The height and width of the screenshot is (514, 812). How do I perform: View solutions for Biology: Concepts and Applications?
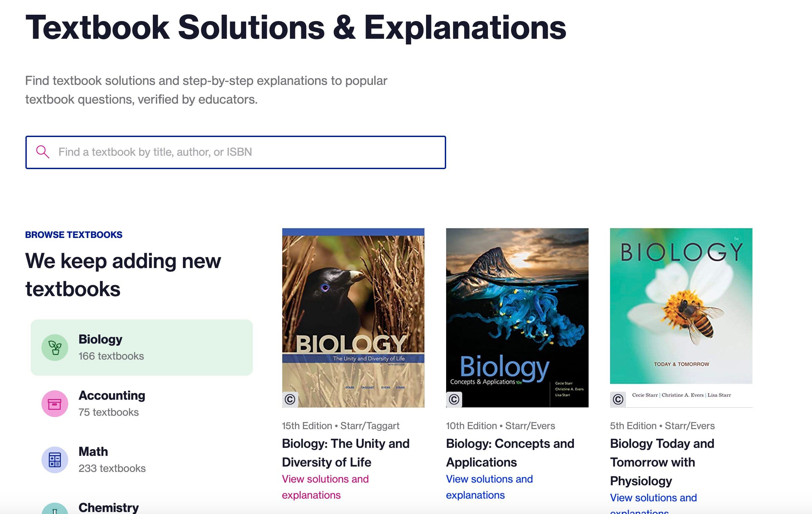click(489, 487)
